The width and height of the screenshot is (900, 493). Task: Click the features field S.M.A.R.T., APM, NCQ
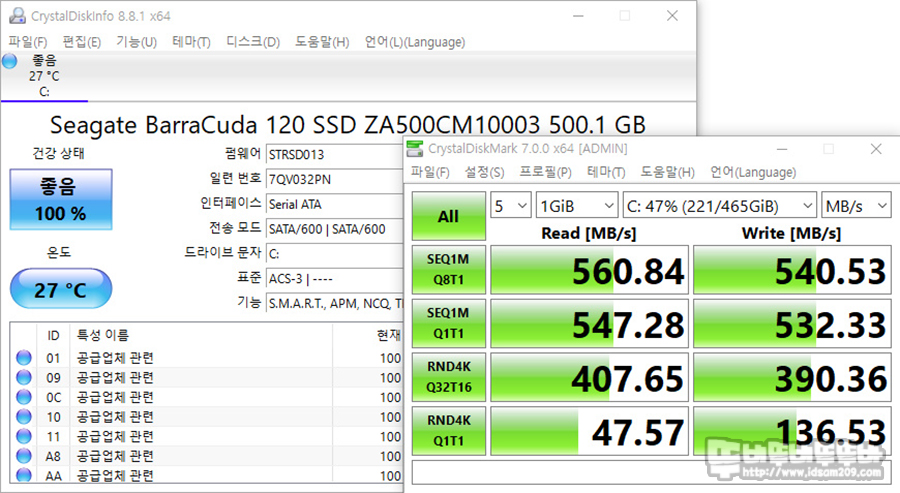(335, 304)
